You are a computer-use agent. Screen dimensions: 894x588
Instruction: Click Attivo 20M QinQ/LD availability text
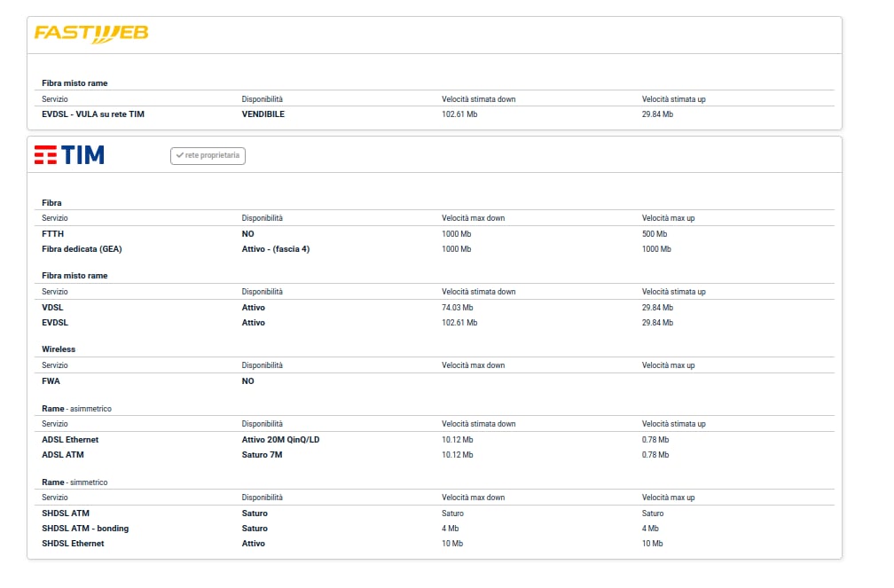pos(280,440)
